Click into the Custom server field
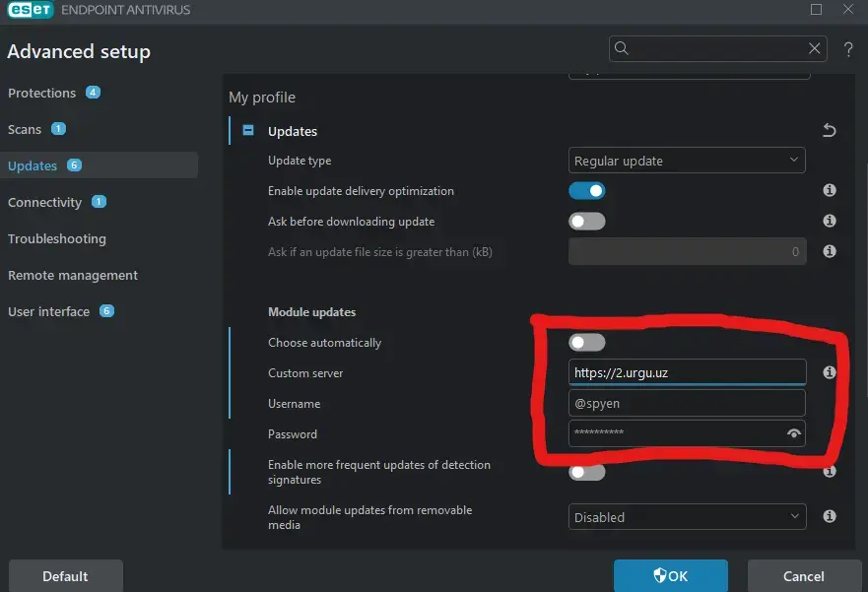The image size is (868, 592). click(687, 372)
